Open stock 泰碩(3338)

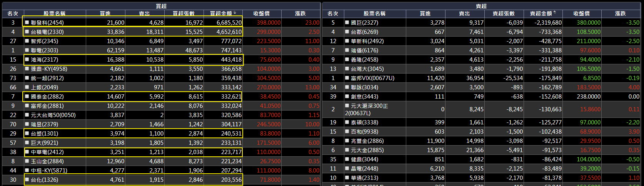[x=365, y=122]
